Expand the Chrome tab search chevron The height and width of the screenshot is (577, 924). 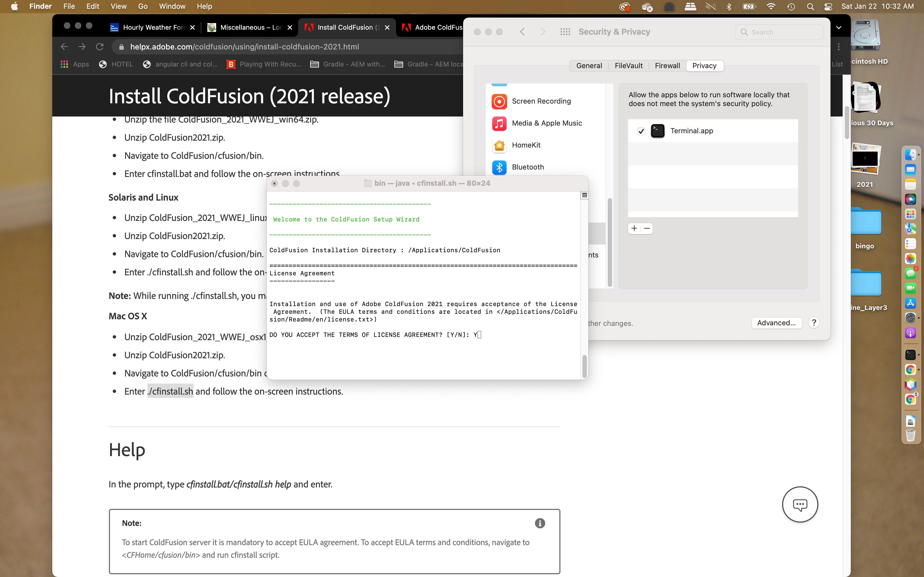[838, 27]
